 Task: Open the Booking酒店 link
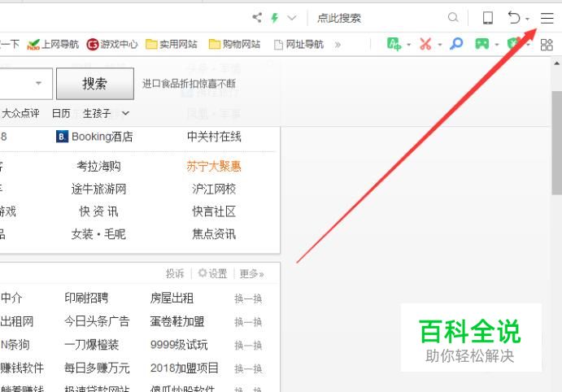pos(102,137)
